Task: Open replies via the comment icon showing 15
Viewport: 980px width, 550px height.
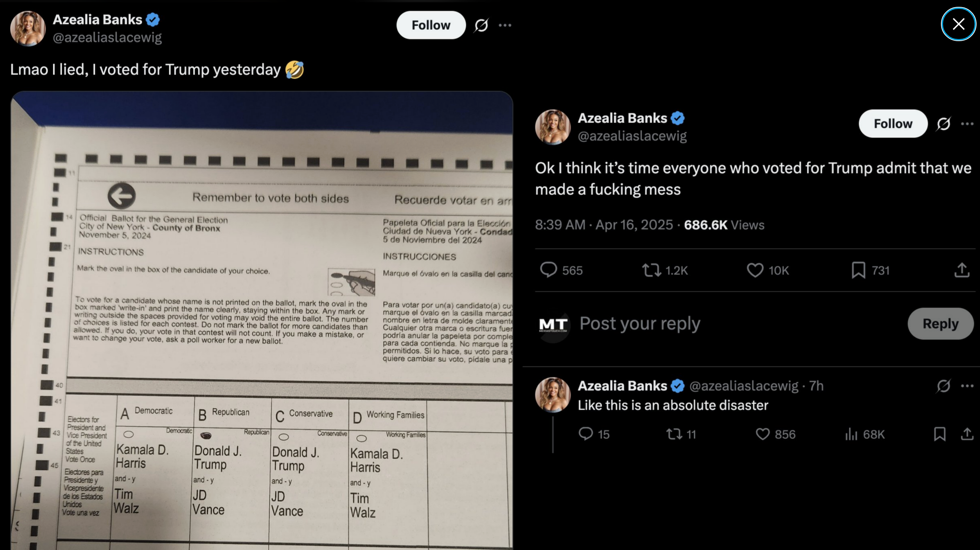Action: [x=585, y=434]
